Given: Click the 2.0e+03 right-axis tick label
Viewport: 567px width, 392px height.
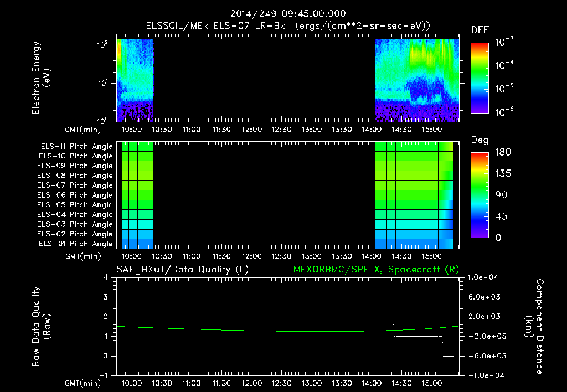Looking at the screenshot, I should (x=484, y=317).
